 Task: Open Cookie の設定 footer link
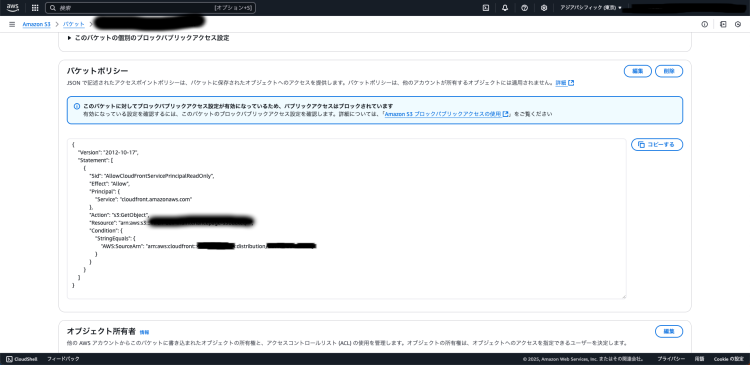tap(728, 359)
